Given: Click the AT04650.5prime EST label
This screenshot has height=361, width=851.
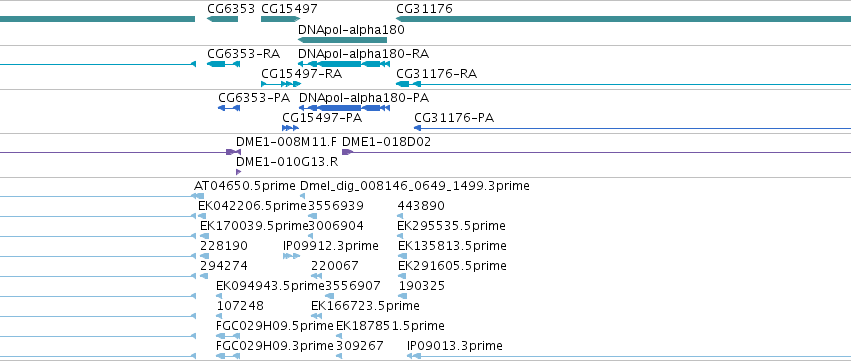Looking at the screenshot, I should (x=245, y=186).
